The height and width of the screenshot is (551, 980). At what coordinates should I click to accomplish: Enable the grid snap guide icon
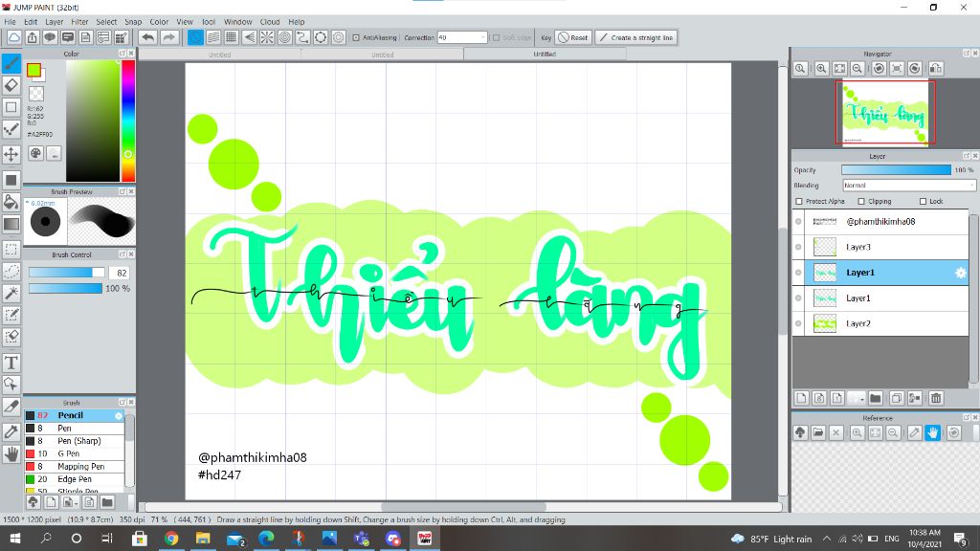pos(232,37)
